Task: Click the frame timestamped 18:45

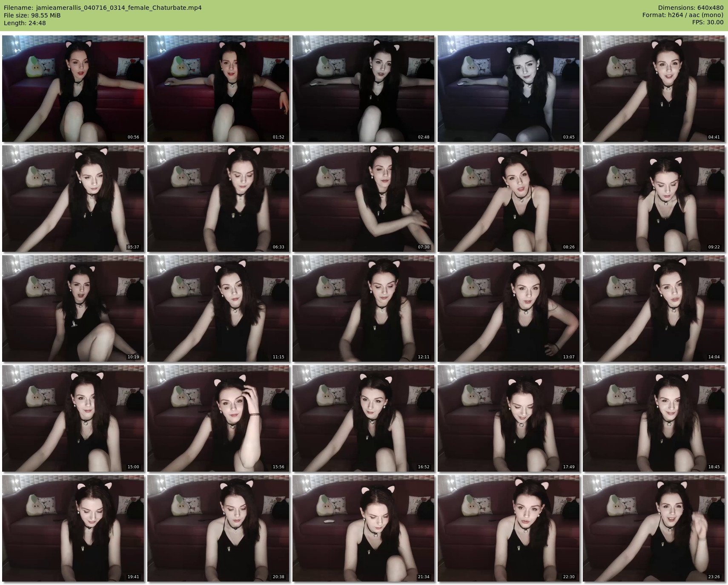Action: coord(653,418)
